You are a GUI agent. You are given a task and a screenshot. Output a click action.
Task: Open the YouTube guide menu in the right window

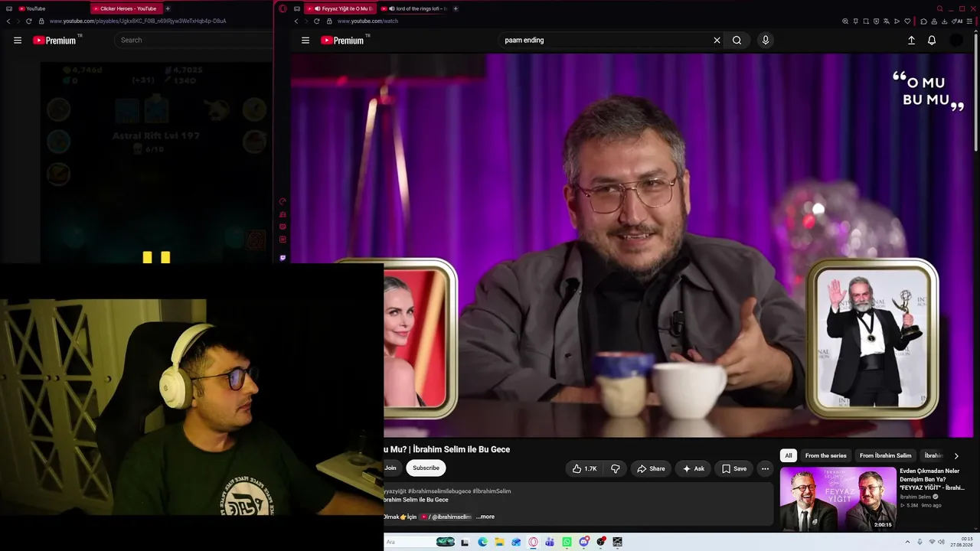pyautogui.click(x=305, y=41)
